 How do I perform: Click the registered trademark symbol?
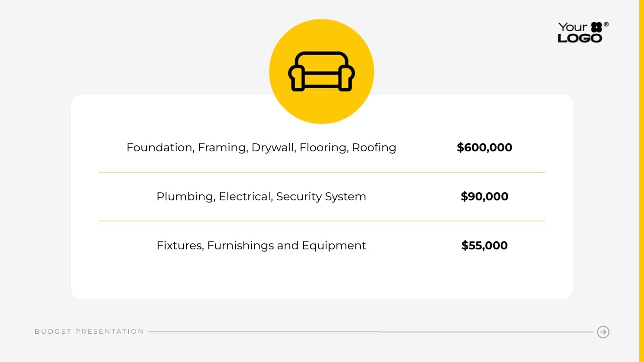(606, 24)
